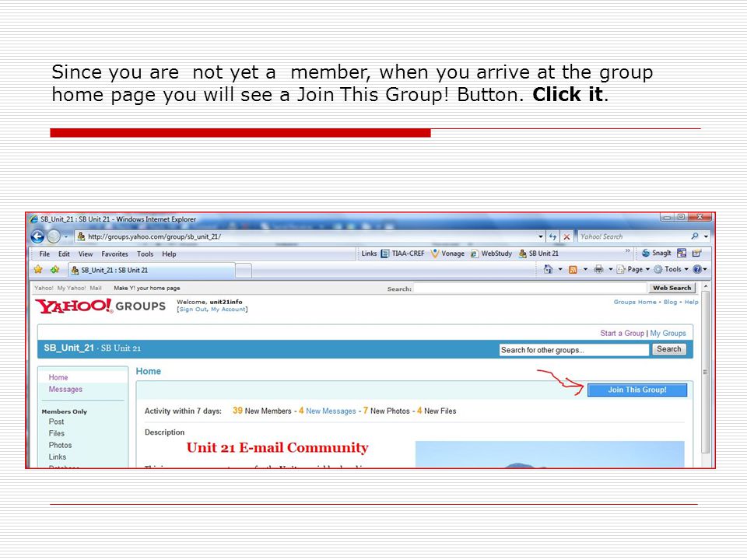Open the Print options dropdown arrow
Image resolution: width=747 pixels, height=560 pixels.
tap(611, 270)
